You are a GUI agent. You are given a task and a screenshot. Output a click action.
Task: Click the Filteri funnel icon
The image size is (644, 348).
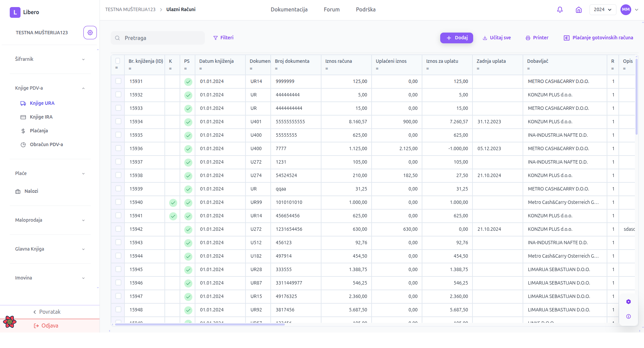(x=216, y=38)
